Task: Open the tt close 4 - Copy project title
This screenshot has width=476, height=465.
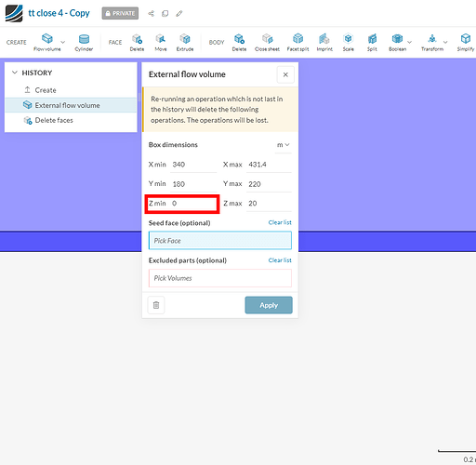Action: pos(59,13)
